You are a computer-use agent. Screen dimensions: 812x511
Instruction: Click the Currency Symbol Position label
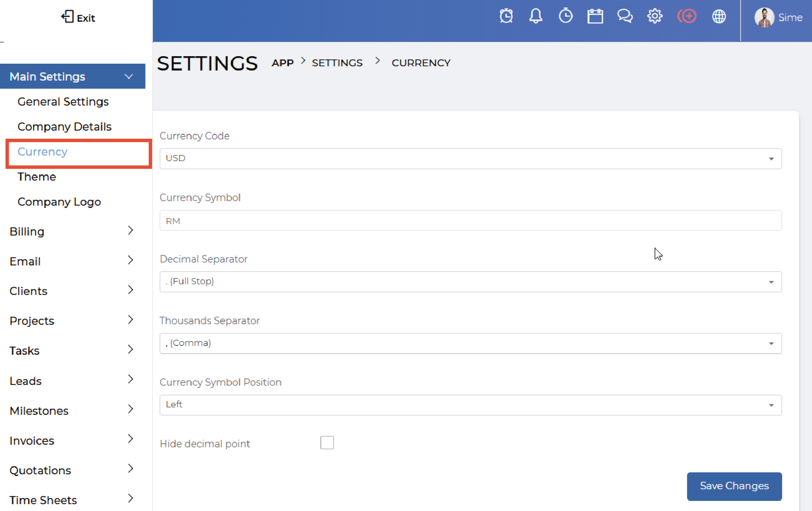pos(221,382)
